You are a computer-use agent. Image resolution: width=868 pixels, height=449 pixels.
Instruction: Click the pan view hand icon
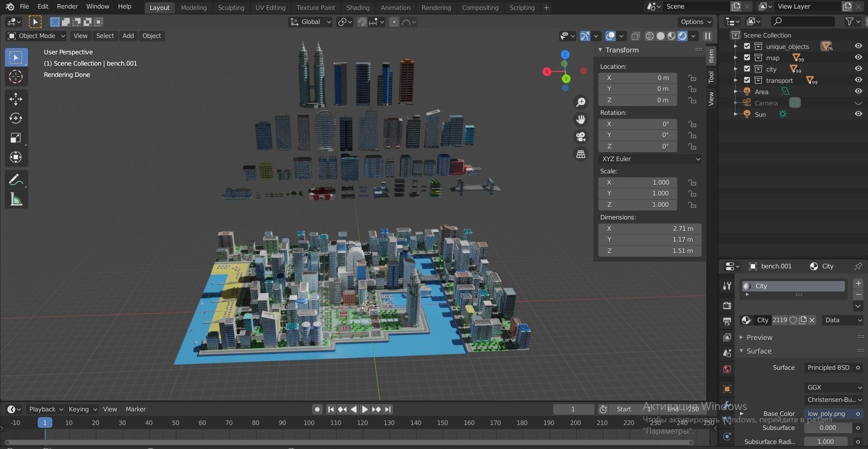click(x=581, y=119)
